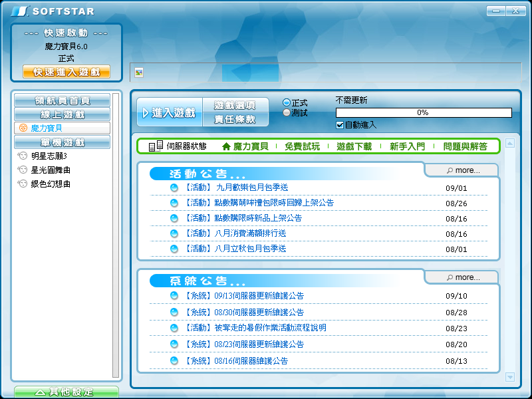Open 遊戲下載 in the green nav bar
Image resolution: width=532 pixels, height=399 pixels.
[354, 146]
